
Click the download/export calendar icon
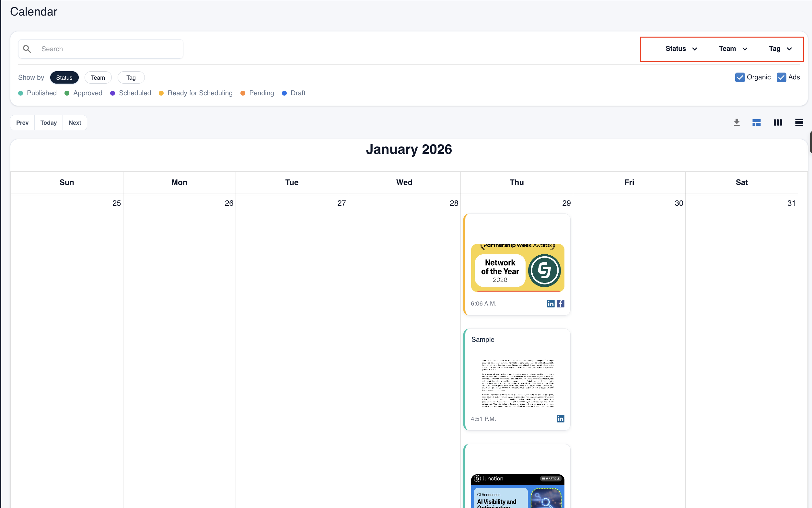tap(737, 122)
